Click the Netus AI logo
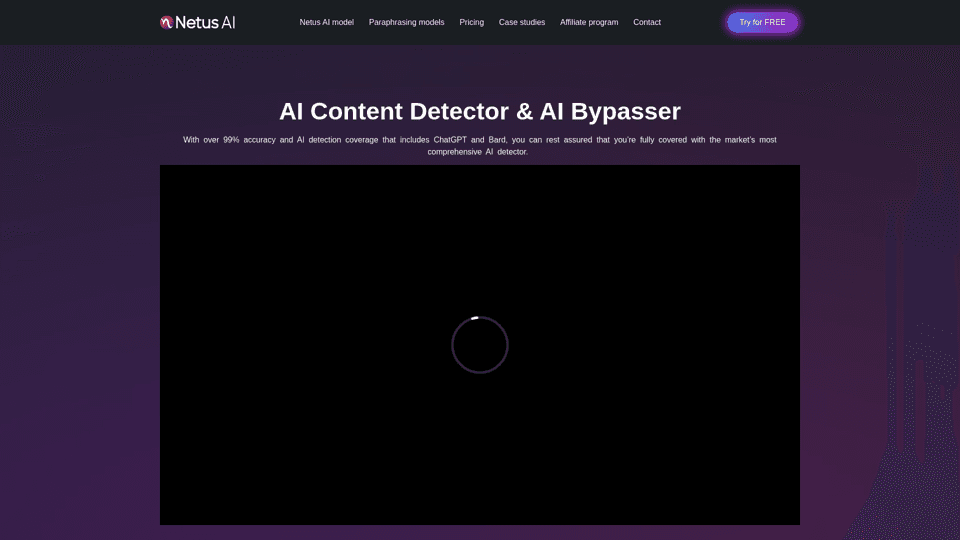This screenshot has height=540, width=960. pos(197,23)
